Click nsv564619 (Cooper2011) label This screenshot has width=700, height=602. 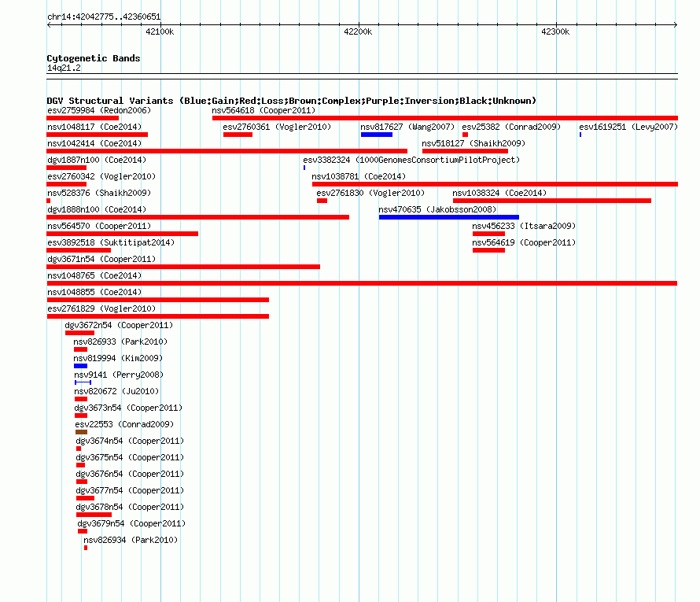(524, 242)
